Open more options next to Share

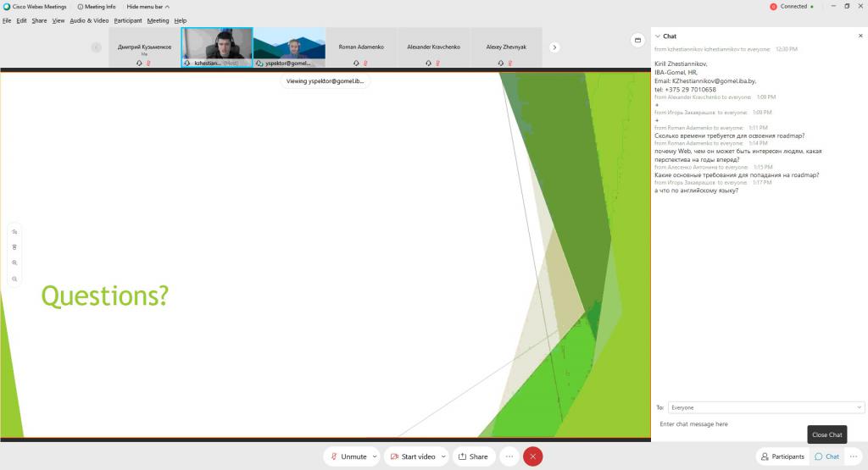[x=509, y=456]
